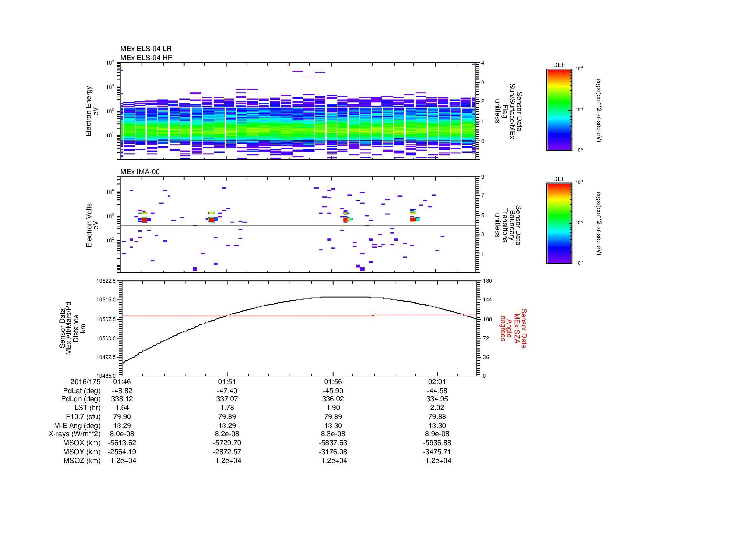Click the red SZA angle line
This screenshot has height=534, width=756.
click(299, 316)
